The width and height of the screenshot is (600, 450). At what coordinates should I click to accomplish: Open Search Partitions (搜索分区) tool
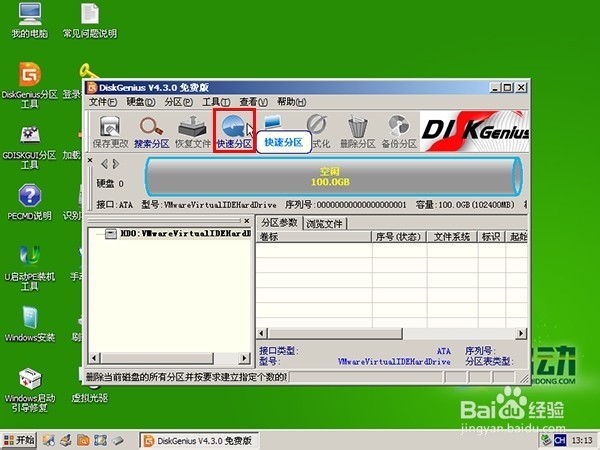point(152,132)
